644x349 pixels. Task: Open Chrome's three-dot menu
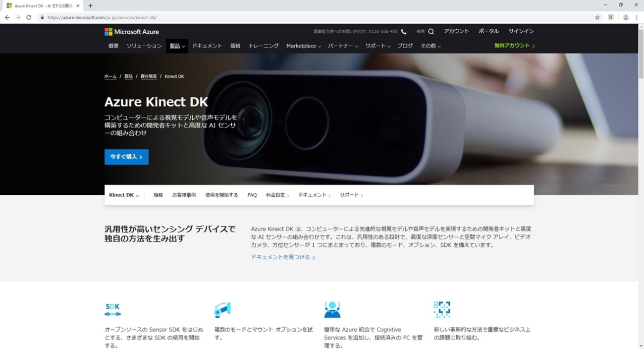[637, 17]
